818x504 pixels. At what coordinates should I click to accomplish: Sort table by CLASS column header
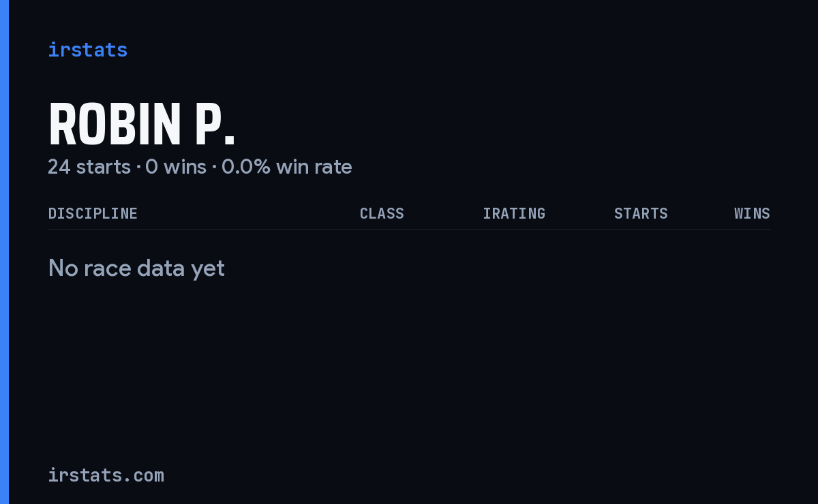pyautogui.click(x=382, y=213)
